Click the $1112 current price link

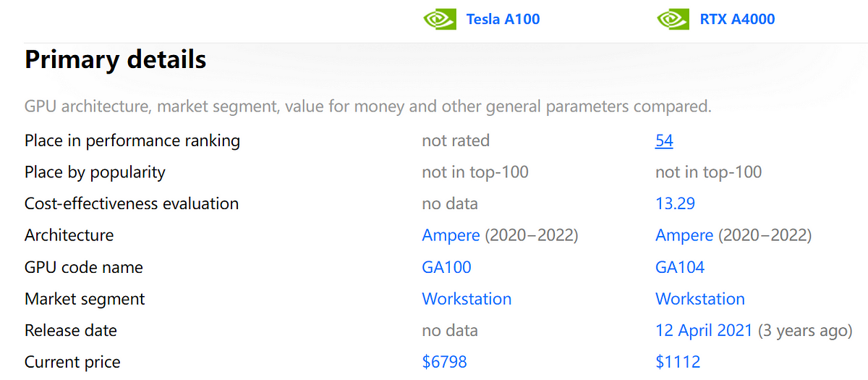point(678,362)
